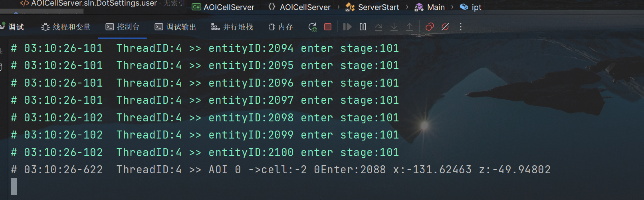Step into the next call
Screen dimensions: 644x200
(394, 27)
